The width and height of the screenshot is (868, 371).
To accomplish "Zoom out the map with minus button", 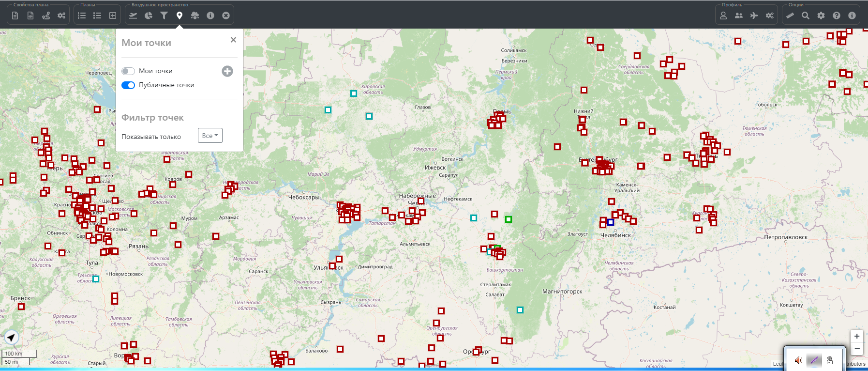I will click(x=857, y=349).
